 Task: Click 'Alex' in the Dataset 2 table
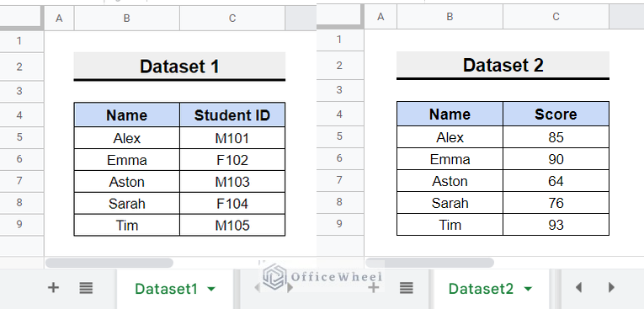(x=450, y=137)
